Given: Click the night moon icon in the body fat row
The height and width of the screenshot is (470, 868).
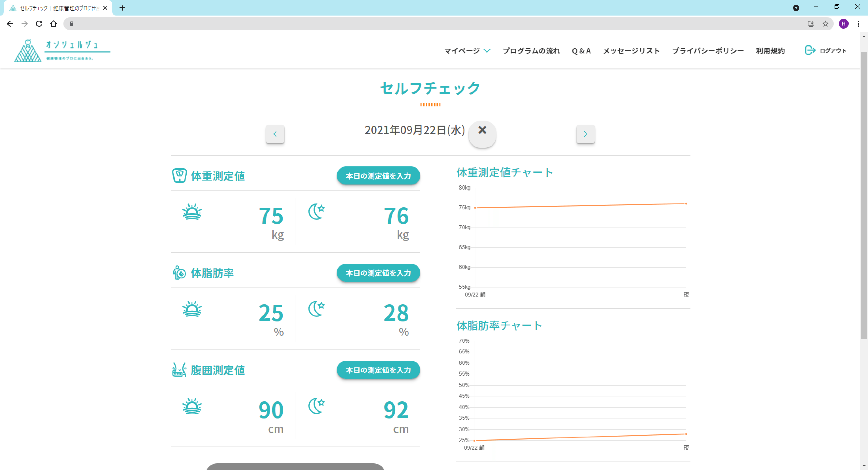Looking at the screenshot, I should click(x=317, y=309).
